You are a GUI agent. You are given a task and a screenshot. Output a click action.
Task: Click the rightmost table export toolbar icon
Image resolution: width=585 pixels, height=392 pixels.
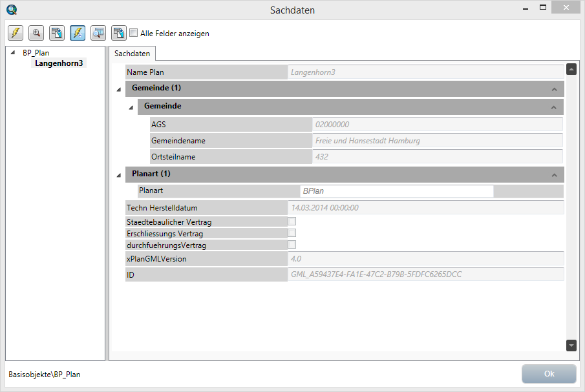119,33
